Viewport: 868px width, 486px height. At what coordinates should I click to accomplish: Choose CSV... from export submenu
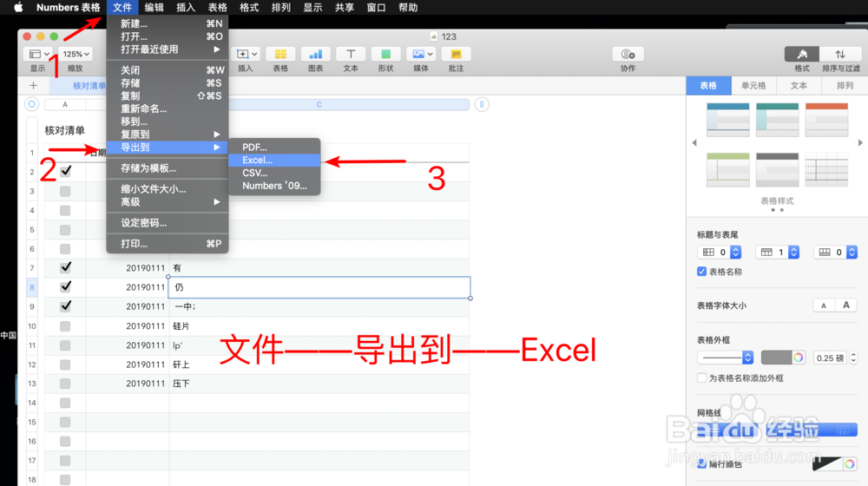coord(274,173)
